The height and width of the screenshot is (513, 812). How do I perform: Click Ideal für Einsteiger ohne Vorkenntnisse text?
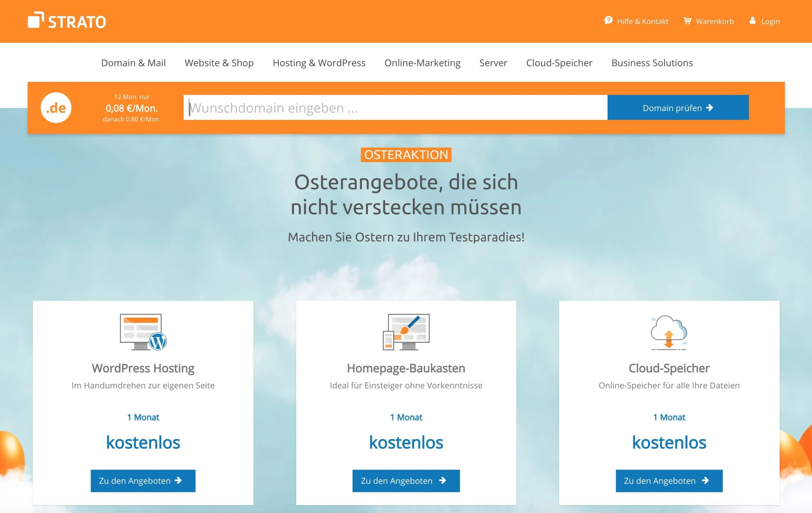pyautogui.click(x=406, y=385)
